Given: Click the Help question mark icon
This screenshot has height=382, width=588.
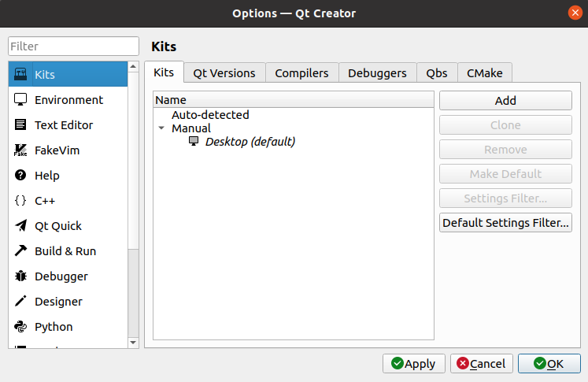Looking at the screenshot, I should pyautogui.click(x=20, y=175).
